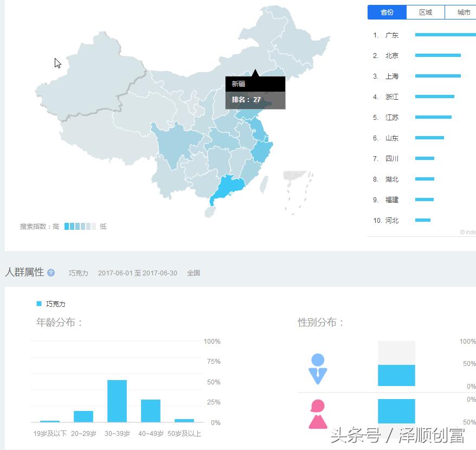Switch to the 区域 tab

(x=425, y=12)
